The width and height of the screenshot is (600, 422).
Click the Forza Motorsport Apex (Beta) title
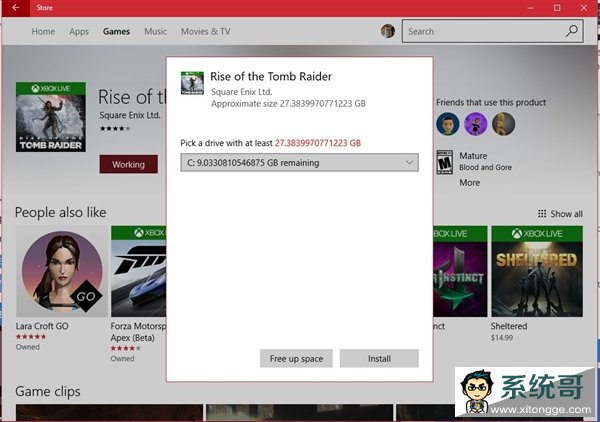138,332
